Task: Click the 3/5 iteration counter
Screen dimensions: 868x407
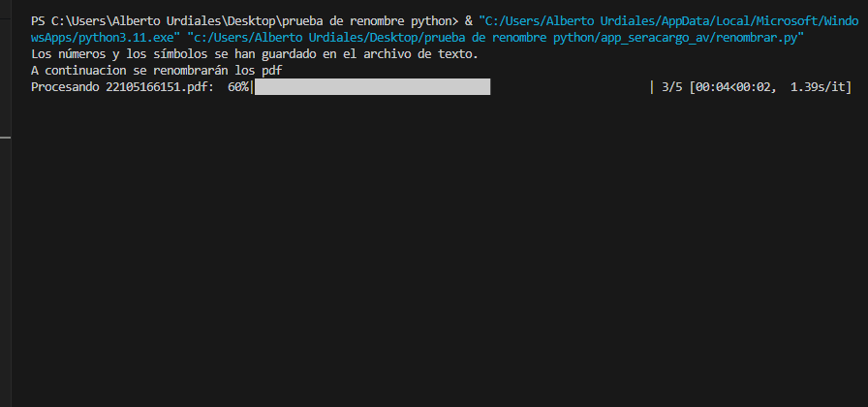Action: (x=672, y=87)
